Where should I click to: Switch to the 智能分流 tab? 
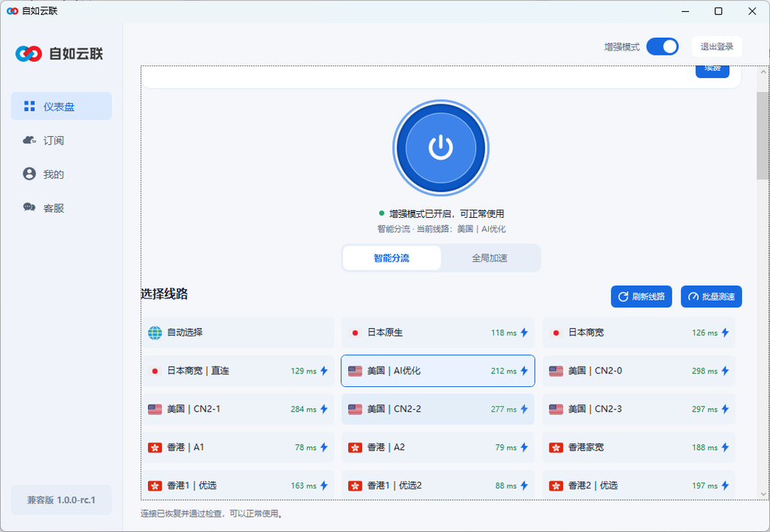[391, 258]
